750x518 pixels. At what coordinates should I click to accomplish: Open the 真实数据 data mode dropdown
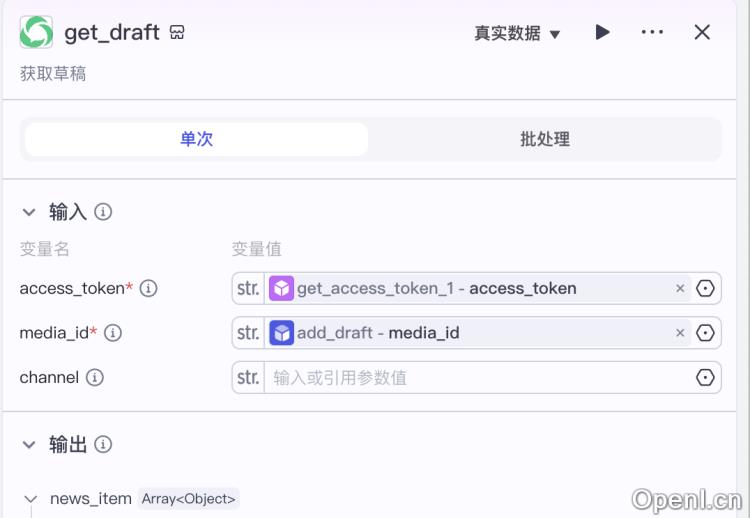517,33
